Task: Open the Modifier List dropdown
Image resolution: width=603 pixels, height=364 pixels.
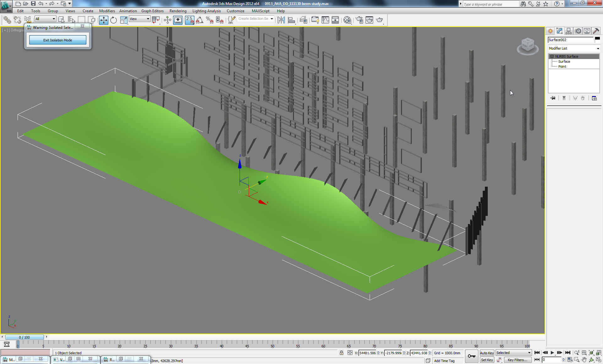Action: point(574,48)
